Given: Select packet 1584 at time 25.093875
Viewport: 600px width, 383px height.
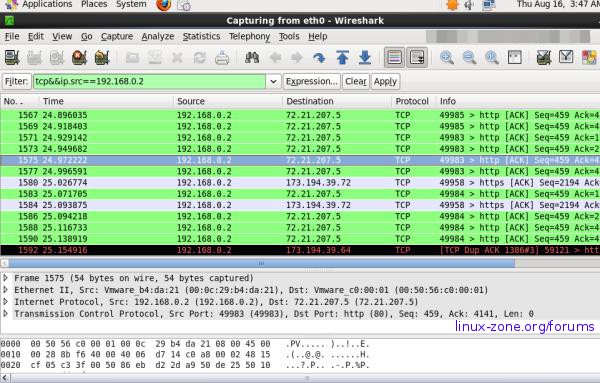Looking at the screenshot, I should coord(300,205).
